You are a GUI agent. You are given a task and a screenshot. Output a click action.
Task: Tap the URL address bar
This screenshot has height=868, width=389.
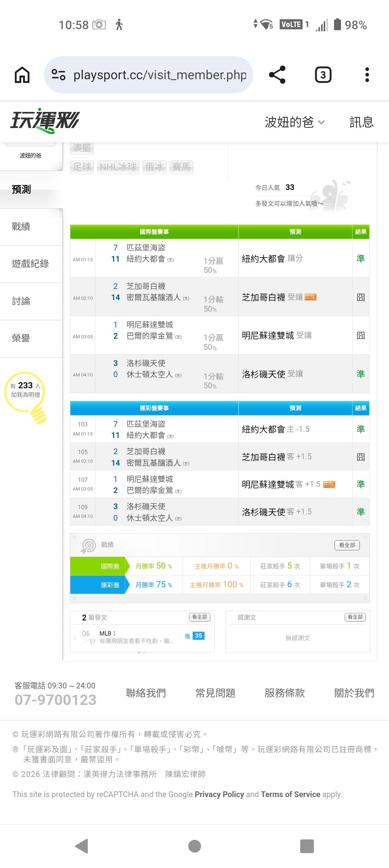160,75
